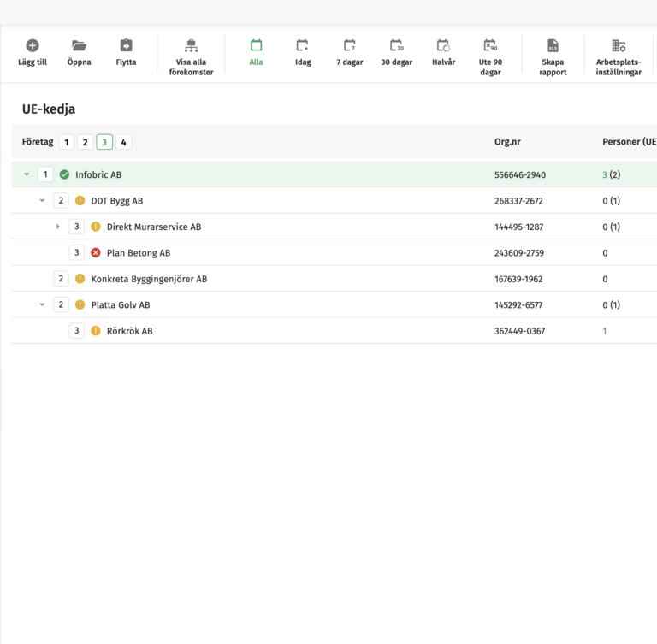
Task: Switch to the 7 dagar filter
Action: [x=349, y=46]
